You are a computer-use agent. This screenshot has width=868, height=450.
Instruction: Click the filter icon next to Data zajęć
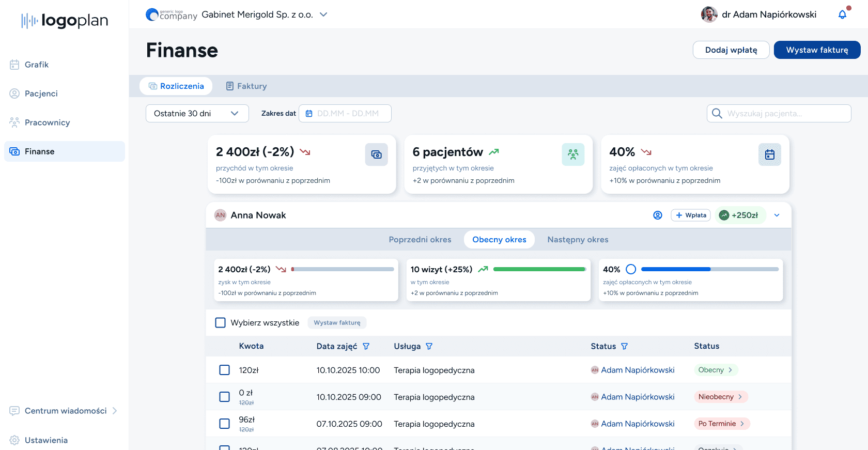tap(366, 346)
